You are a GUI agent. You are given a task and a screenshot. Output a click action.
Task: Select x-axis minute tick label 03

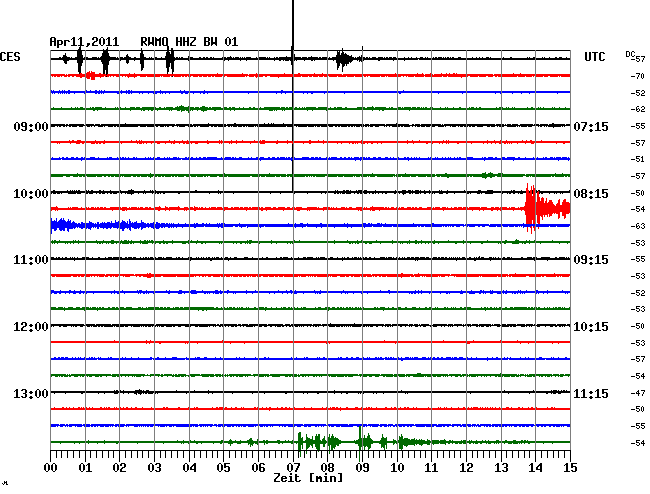[154, 468]
